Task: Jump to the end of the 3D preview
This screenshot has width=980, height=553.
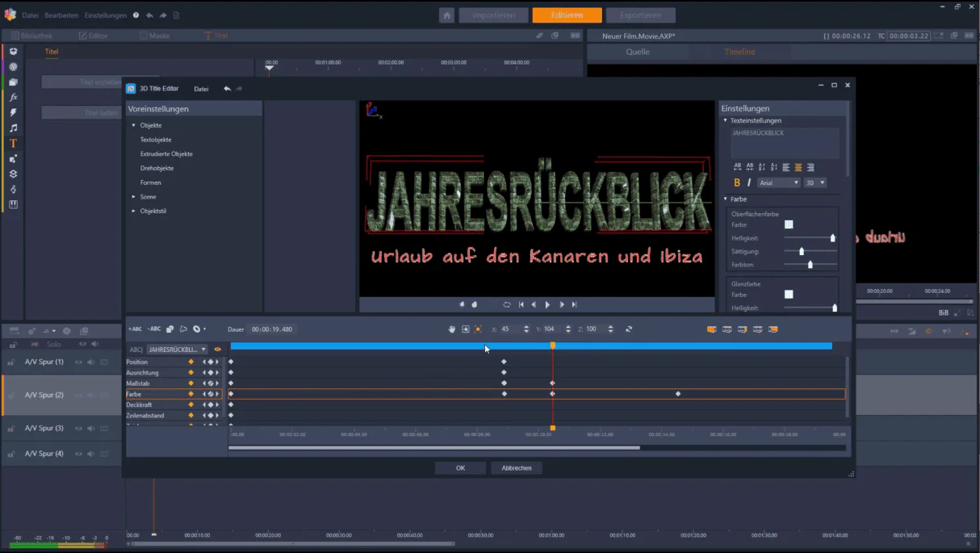Action: [x=574, y=305]
